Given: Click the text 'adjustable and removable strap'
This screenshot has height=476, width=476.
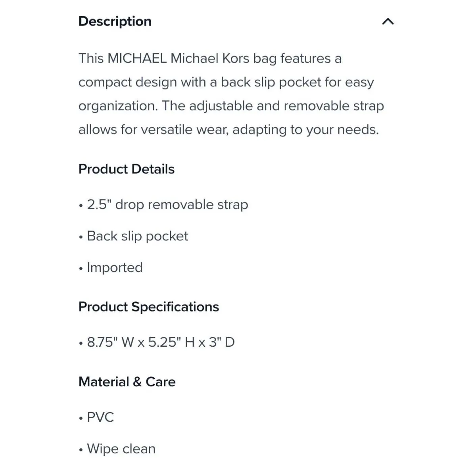Looking at the screenshot, I should (x=286, y=106).
